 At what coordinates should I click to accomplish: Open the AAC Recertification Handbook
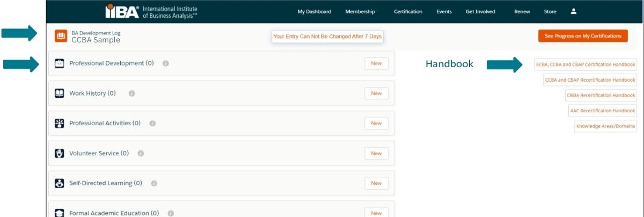point(602,111)
